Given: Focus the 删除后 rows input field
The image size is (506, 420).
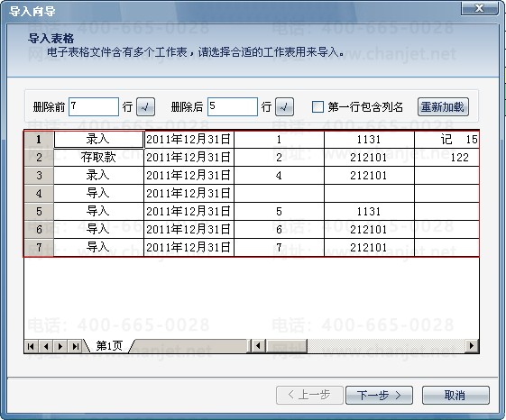Looking at the screenshot, I should pyautogui.click(x=233, y=106).
